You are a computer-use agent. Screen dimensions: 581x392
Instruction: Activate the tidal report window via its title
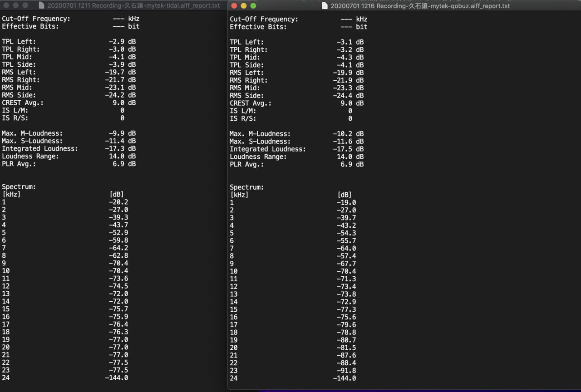(133, 5)
